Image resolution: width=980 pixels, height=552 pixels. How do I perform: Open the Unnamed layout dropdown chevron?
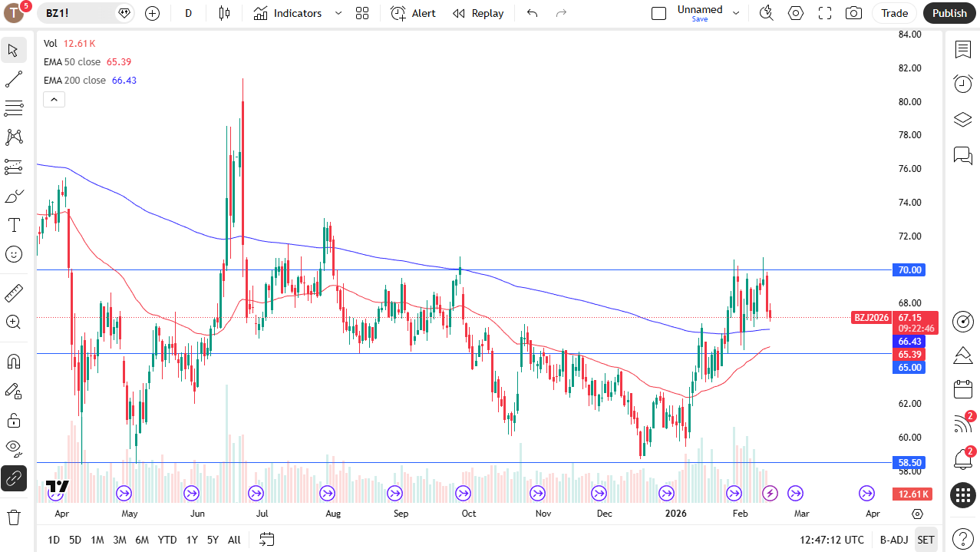(x=737, y=13)
